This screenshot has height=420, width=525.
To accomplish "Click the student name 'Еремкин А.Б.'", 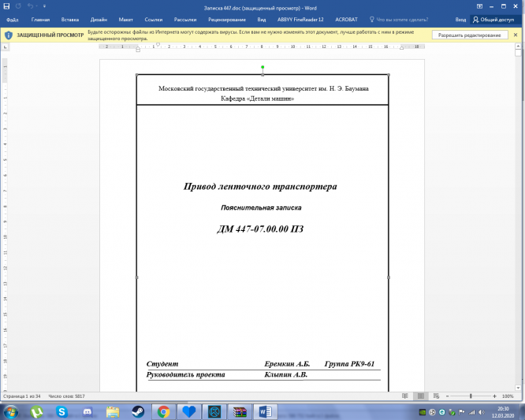I will (287, 364).
